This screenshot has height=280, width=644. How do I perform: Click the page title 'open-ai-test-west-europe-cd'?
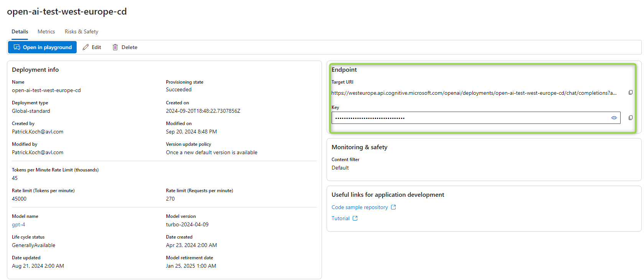(67, 12)
